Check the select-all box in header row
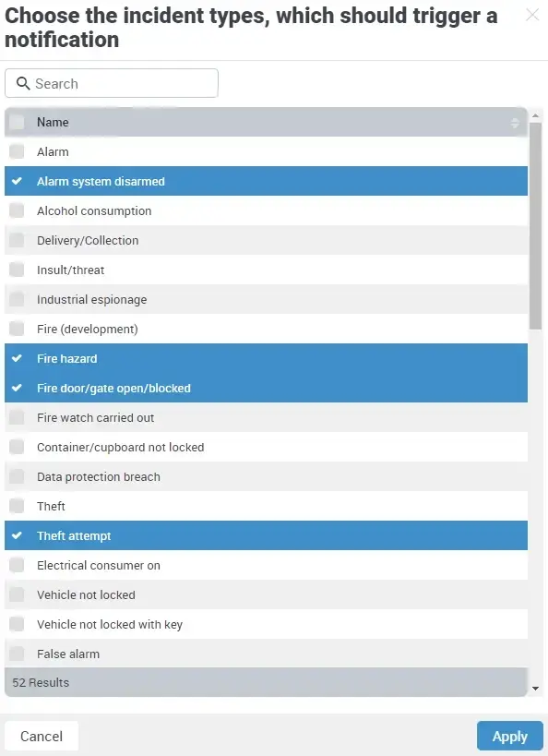This screenshot has width=548, height=756. pos(16,122)
